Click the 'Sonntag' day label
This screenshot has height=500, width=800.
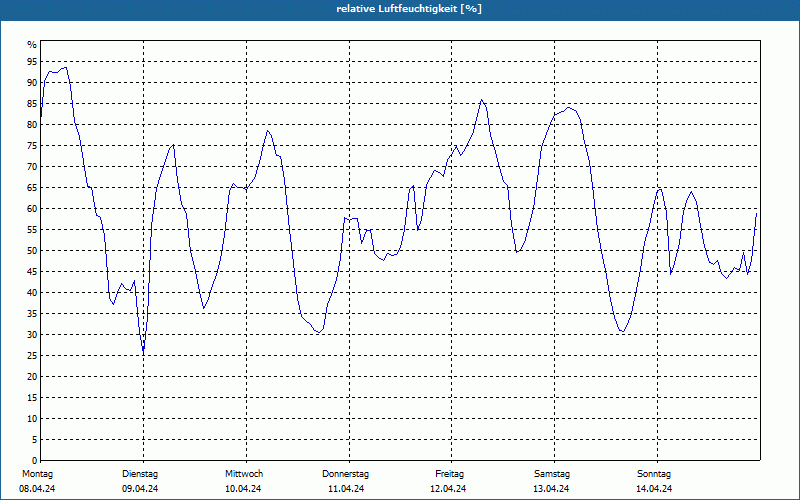point(654,474)
